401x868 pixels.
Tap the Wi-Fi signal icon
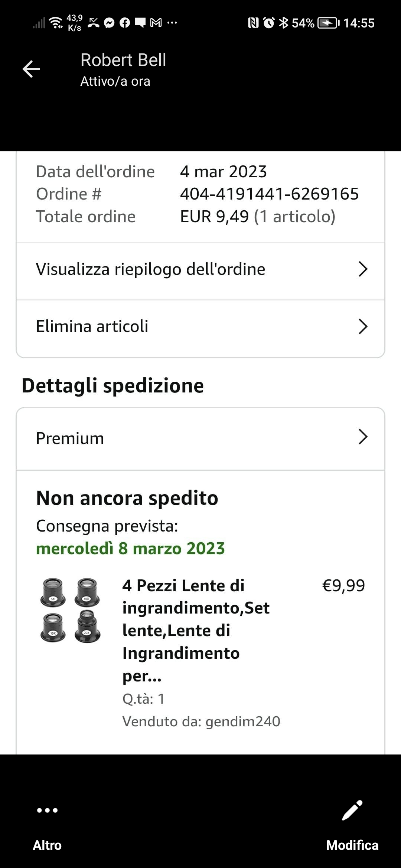click(56, 23)
